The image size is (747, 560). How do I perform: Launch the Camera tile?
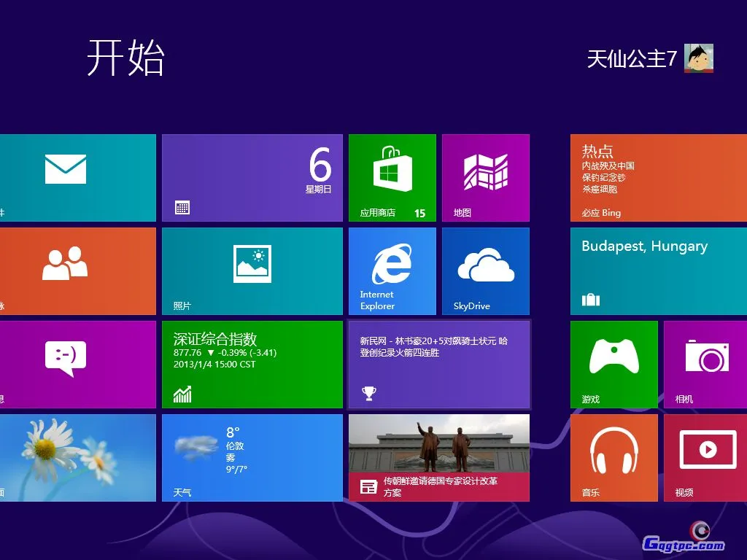[x=705, y=364]
